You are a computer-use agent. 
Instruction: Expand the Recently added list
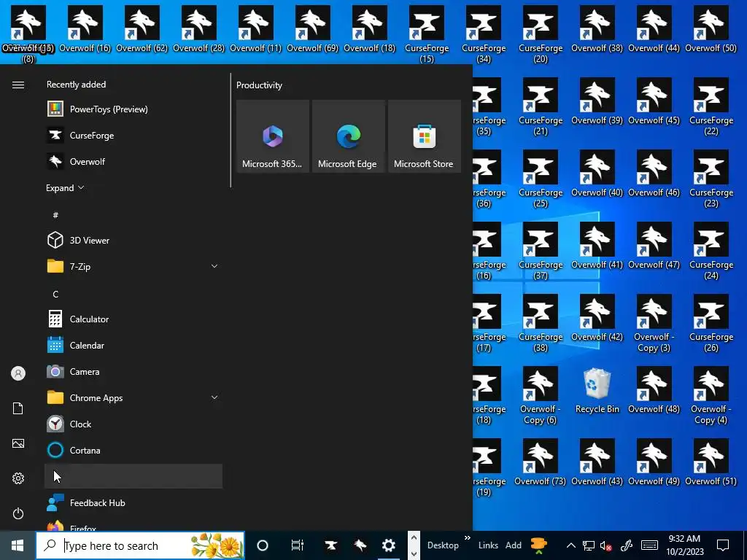(x=65, y=187)
